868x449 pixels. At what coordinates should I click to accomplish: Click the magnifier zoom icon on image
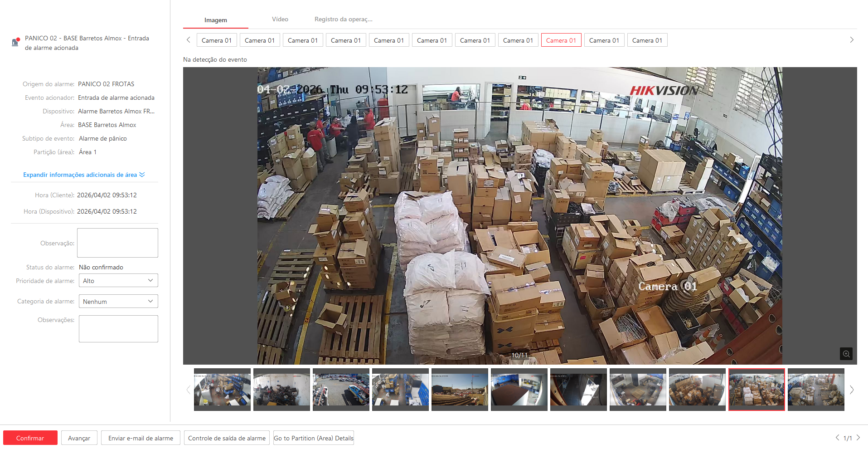pos(846,354)
